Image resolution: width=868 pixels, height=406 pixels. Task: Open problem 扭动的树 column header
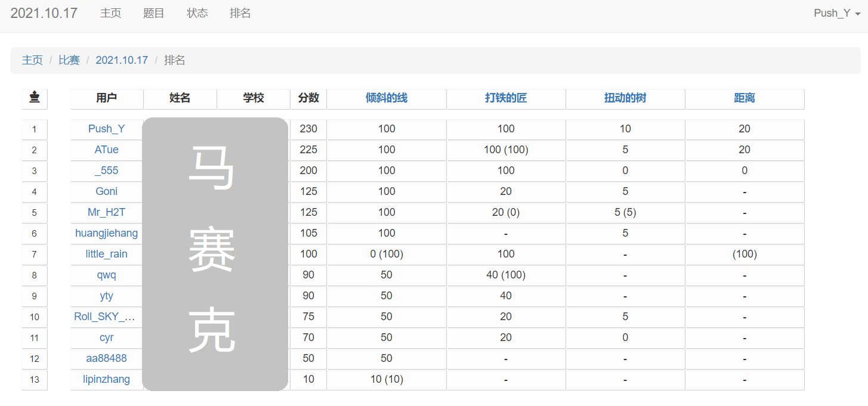(x=625, y=98)
